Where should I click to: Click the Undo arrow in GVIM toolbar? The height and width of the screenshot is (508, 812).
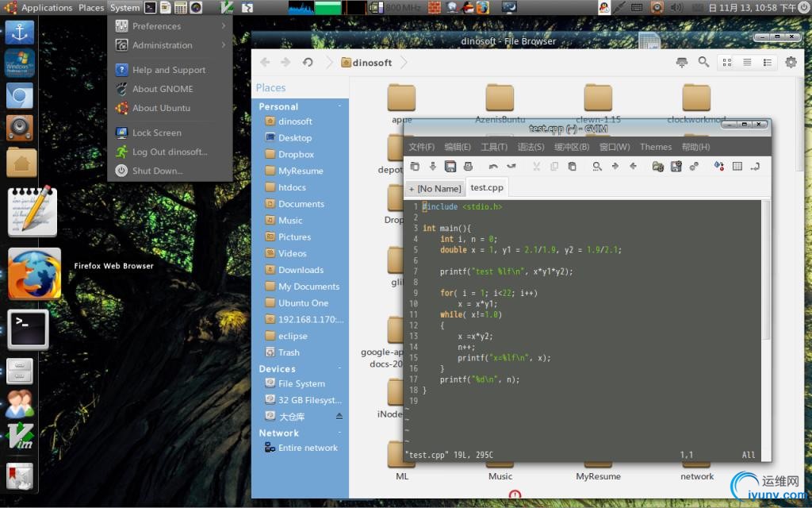pos(493,166)
